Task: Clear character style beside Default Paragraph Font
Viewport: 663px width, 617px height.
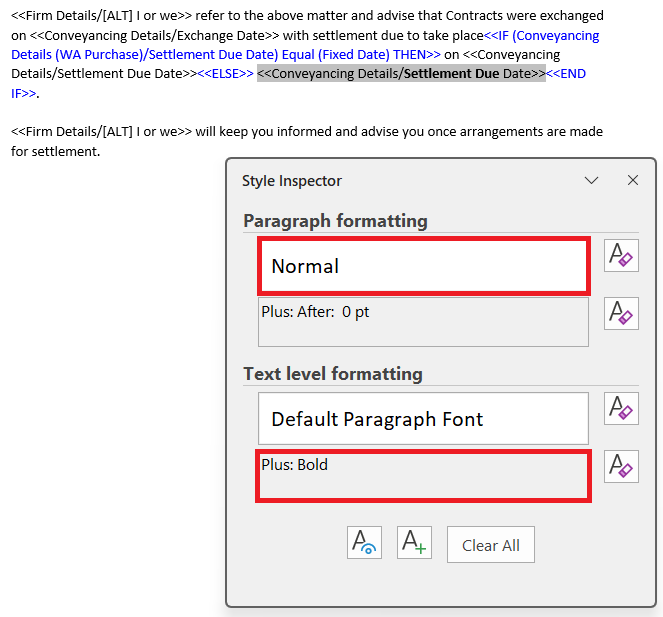Action: pyautogui.click(x=621, y=409)
